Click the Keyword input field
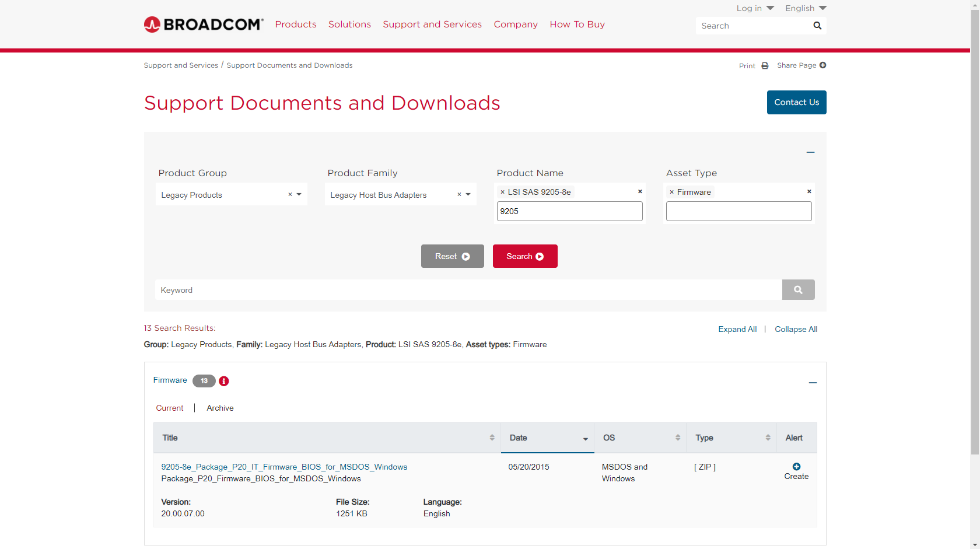Image resolution: width=980 pixels, height=549 pixels. pos(468,290)
